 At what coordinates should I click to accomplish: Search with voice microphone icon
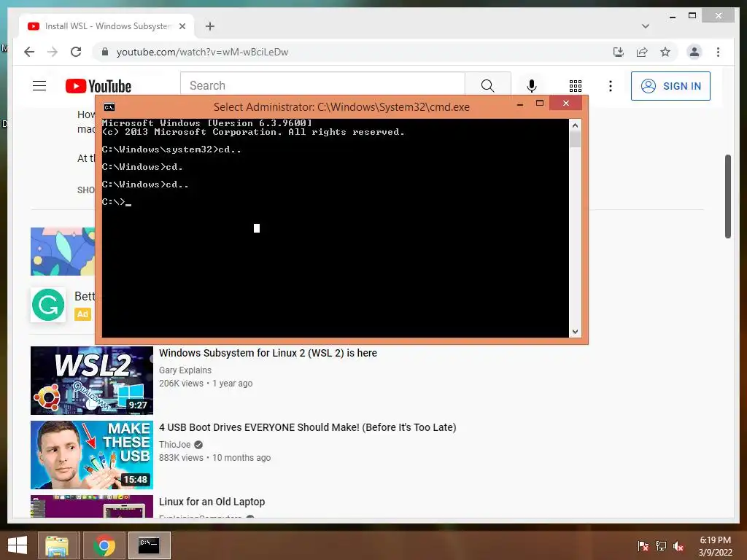point(532,86)
